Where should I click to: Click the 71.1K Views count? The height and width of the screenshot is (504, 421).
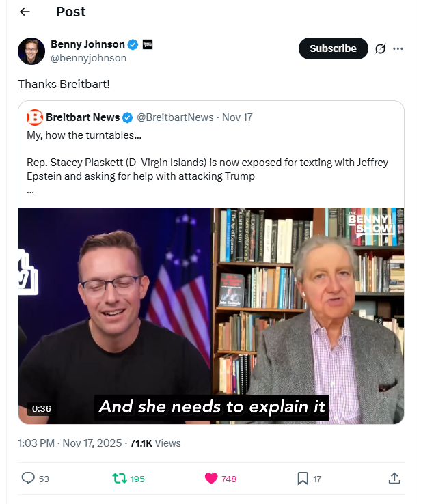pyautogui.click(x=155, y=443)
